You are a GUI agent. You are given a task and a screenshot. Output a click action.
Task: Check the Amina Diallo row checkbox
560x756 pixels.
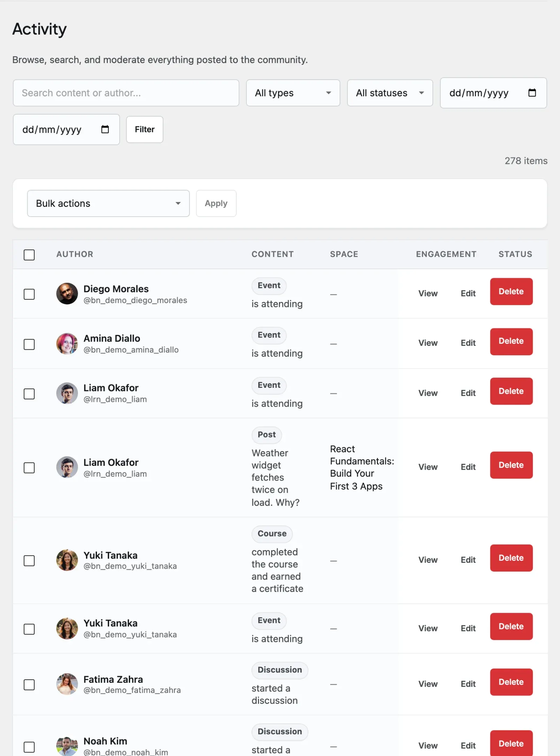(x=29, y=344)
